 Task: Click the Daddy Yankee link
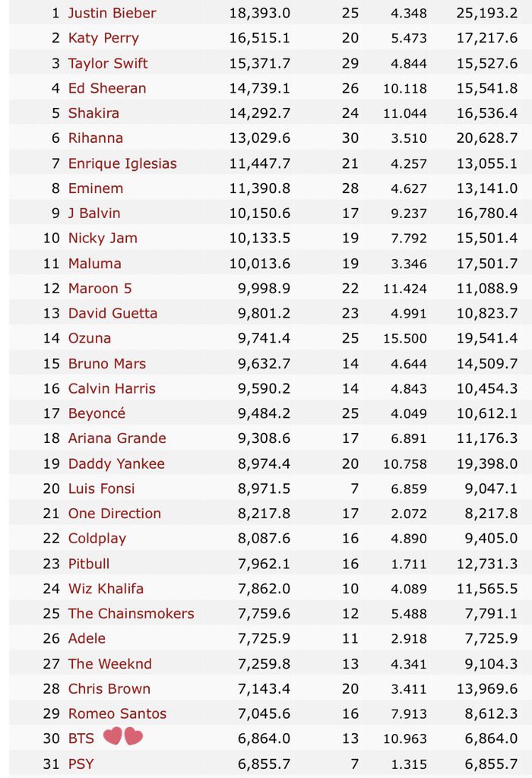(116, 463)
